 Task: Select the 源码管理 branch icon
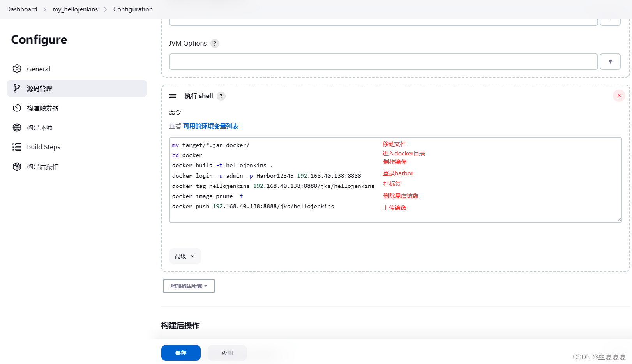point(17,88)
